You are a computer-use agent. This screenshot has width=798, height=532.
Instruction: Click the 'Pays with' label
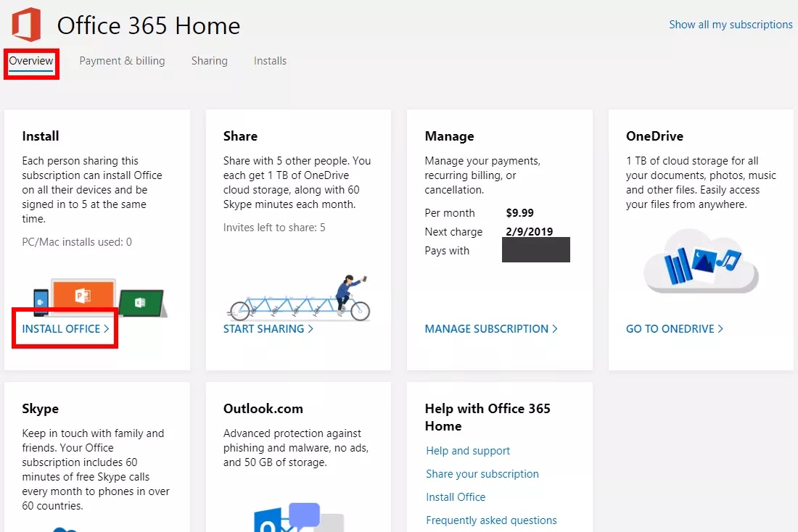pyautogui.click(x=447, y=251)
